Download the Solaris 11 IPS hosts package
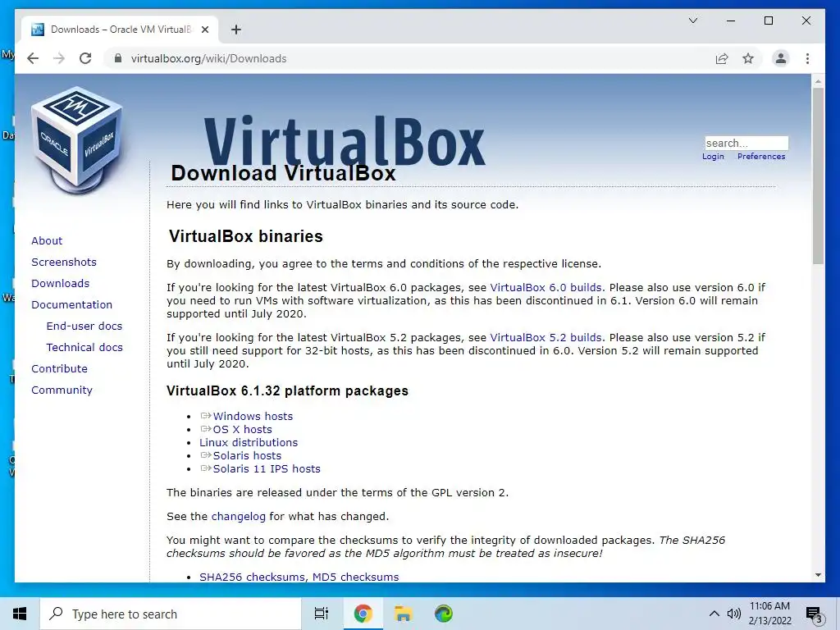This screenshot has height=630, width=840. click(x=267, y=468)
